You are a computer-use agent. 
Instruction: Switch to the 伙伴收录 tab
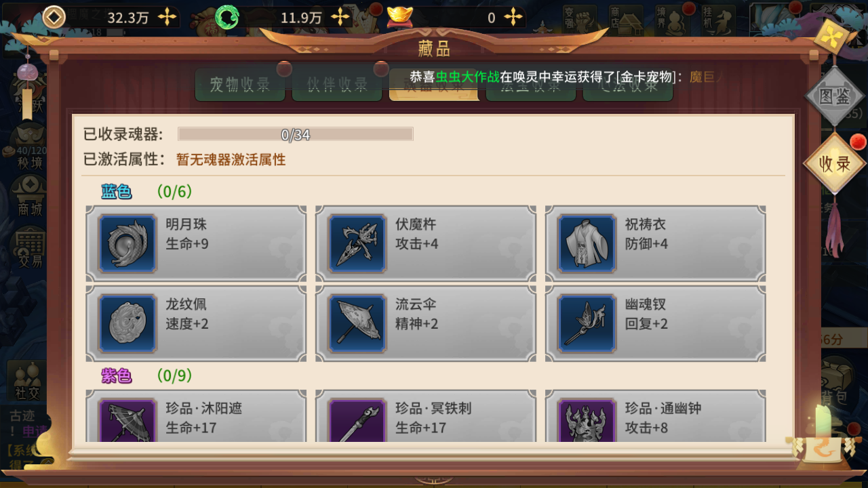[x=337, y=85]
